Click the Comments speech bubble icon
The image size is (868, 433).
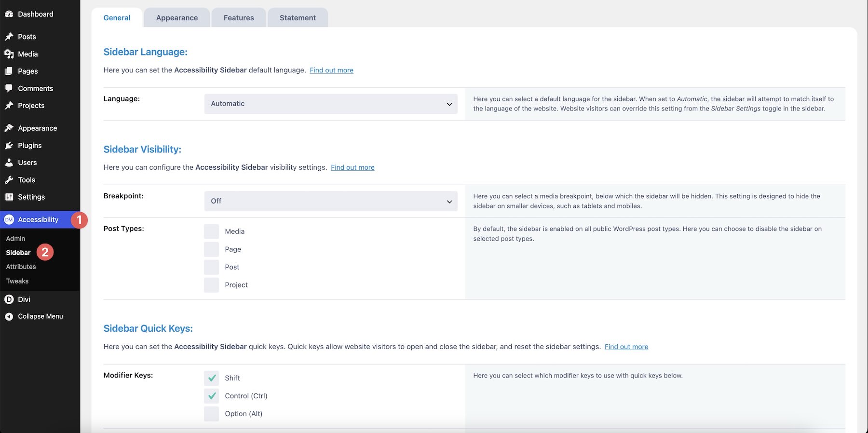coord(9,88)
